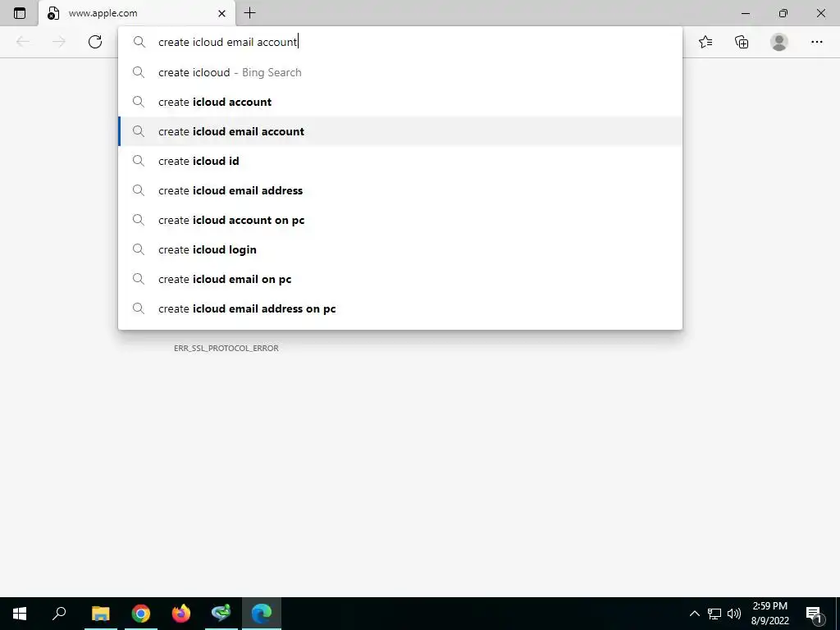Image resolution: width=840 pixels, height=630 pixels.
Task: Open the volume speaker tray icon
Action: coord(734,614)
